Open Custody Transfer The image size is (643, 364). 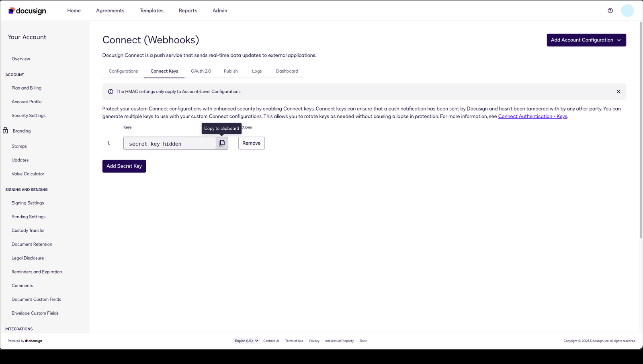28,231
